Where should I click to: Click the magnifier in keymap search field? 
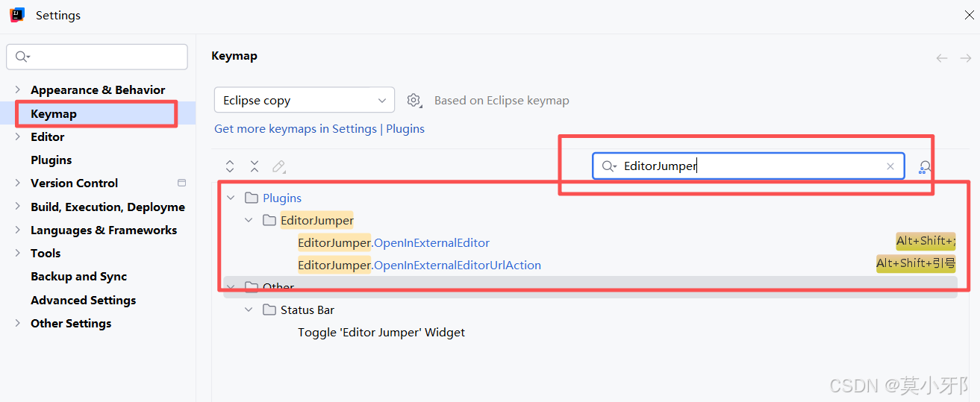tap(609, 166)
